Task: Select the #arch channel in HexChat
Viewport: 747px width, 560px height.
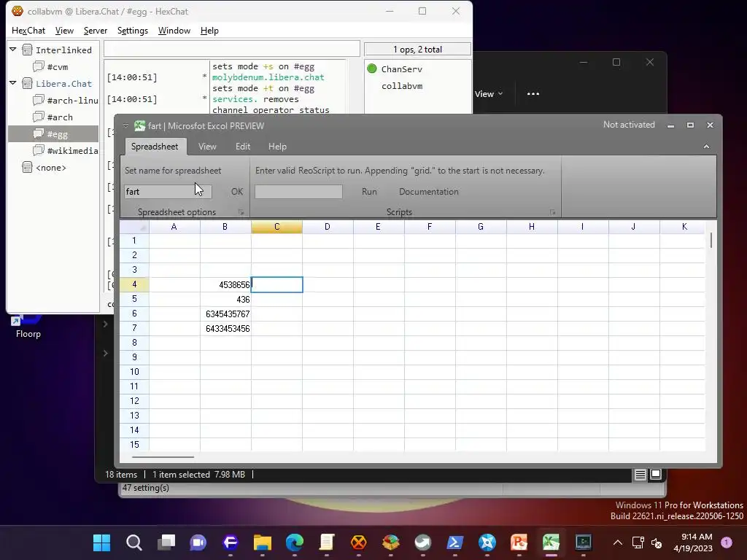Action: (x=53, y=117)
